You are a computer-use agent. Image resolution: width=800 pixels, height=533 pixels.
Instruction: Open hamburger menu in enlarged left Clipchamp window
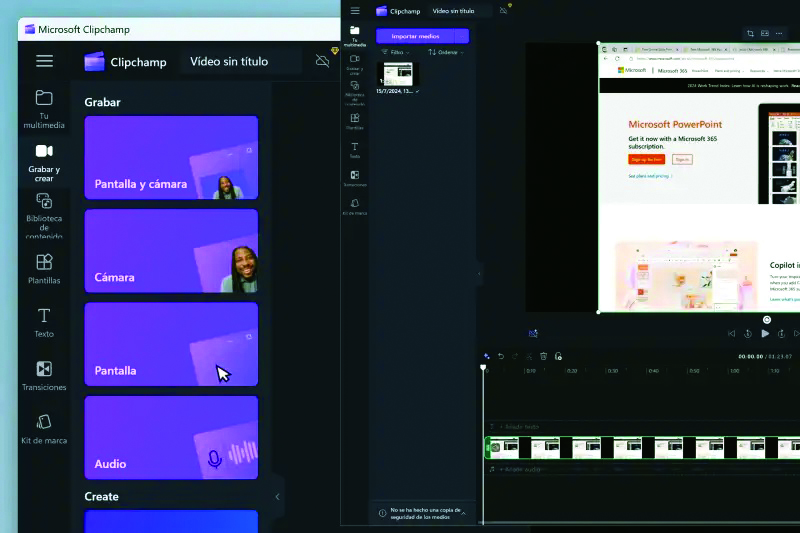[x=44, y=61]
